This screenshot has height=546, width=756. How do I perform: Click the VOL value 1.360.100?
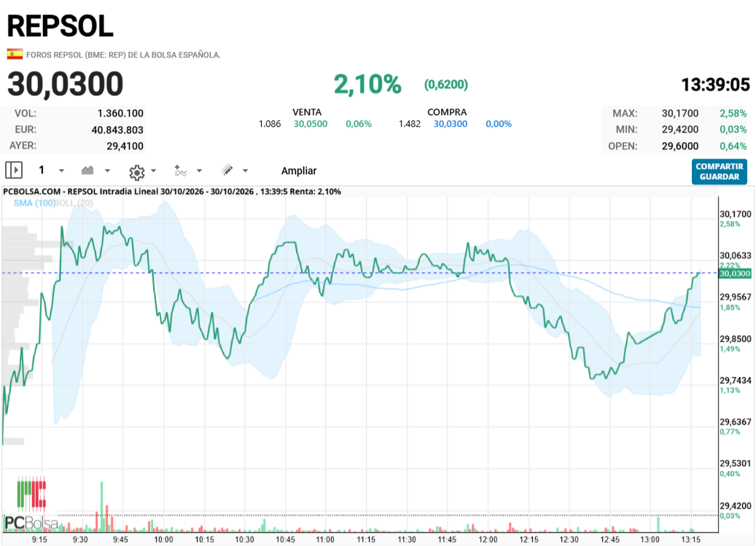[120, 113]
